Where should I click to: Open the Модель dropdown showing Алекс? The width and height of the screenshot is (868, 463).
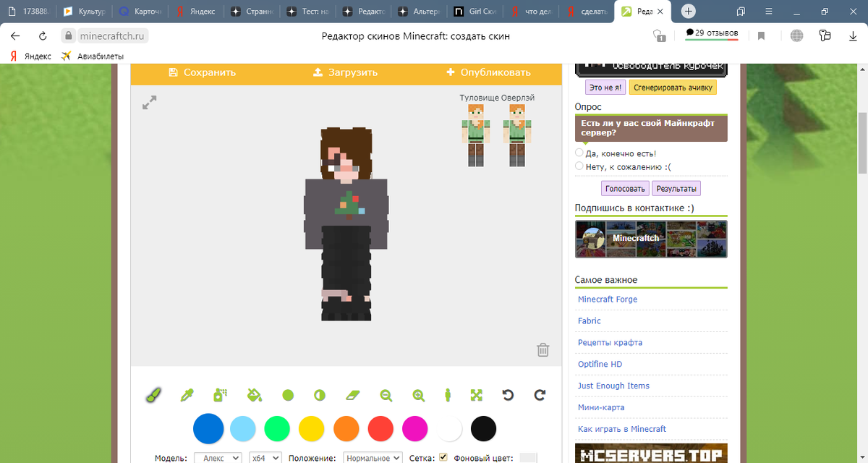coord(218,458)
